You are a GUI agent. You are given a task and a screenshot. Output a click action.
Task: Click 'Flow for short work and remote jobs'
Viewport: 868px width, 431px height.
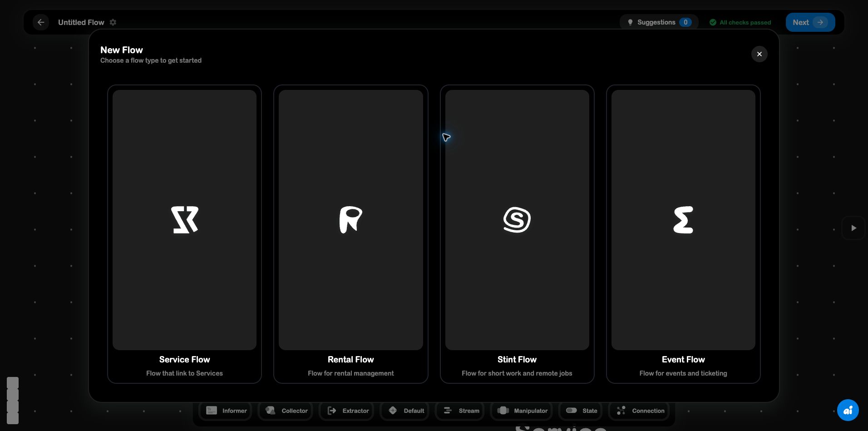pos(517,373)
